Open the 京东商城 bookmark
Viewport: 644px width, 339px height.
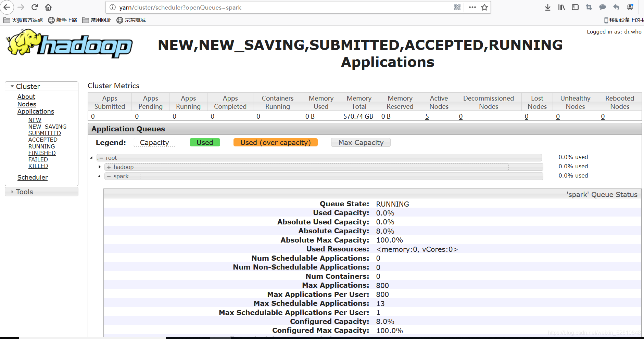coord(131,20)
